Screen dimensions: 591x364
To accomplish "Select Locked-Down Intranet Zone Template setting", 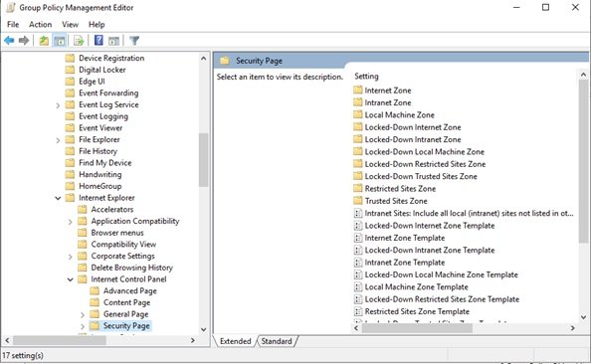I will tap(430, 250).
